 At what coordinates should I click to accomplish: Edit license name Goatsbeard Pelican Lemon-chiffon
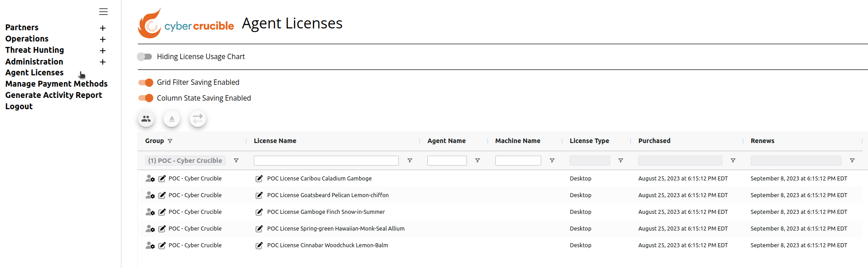[x=259, y=195]
